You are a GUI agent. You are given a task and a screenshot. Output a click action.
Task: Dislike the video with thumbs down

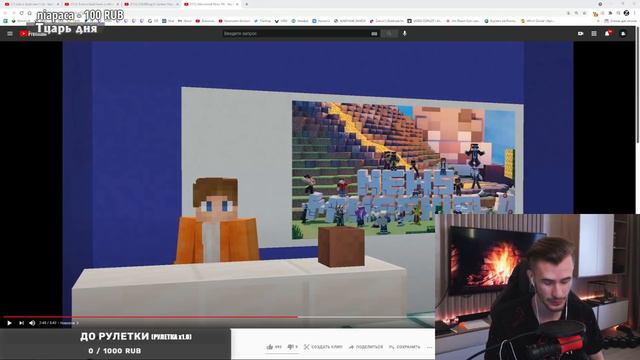click(292, 347)
